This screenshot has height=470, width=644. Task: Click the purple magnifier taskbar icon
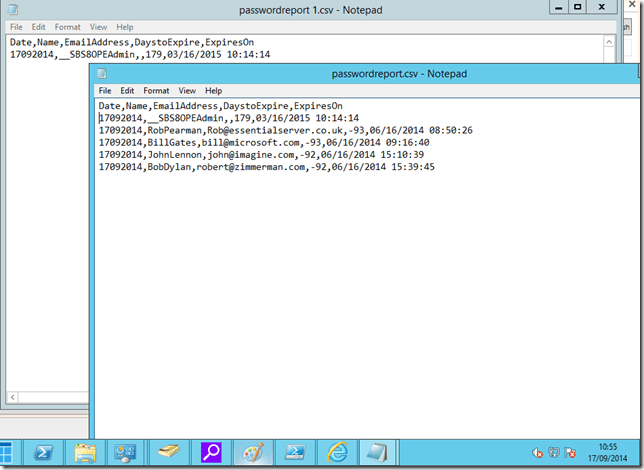[x=212, y=453]
